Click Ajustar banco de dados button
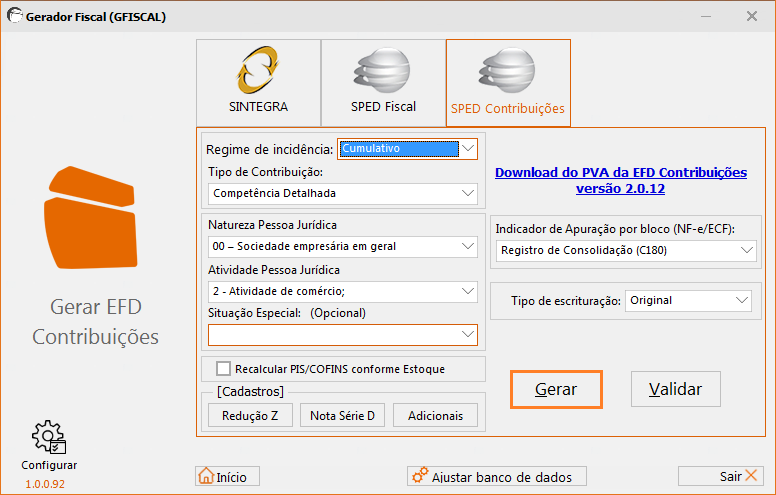The width and height of the screenshot is (776, 495). pyautogui.click(x=497, y=477)
